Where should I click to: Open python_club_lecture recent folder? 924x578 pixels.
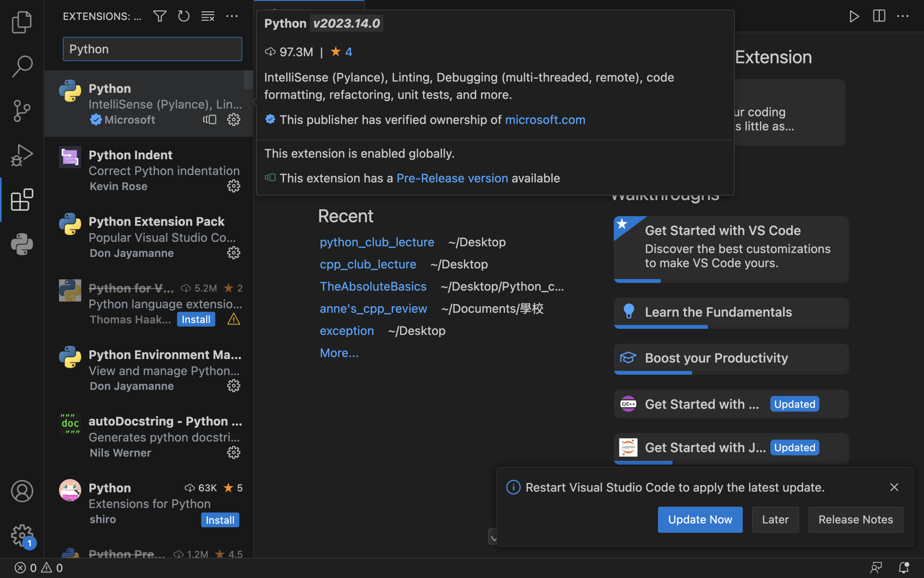[377, 242]
